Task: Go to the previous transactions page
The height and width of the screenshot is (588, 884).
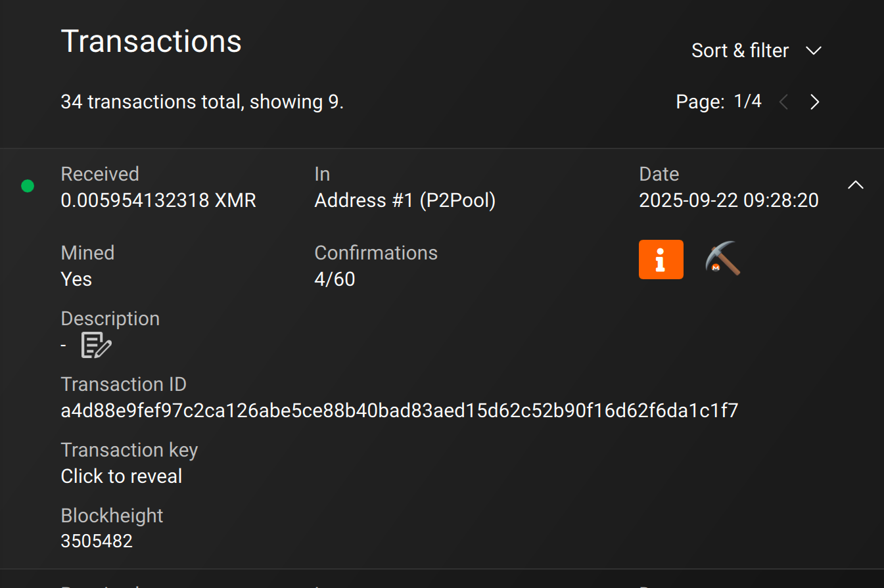Action: (783, 102)
